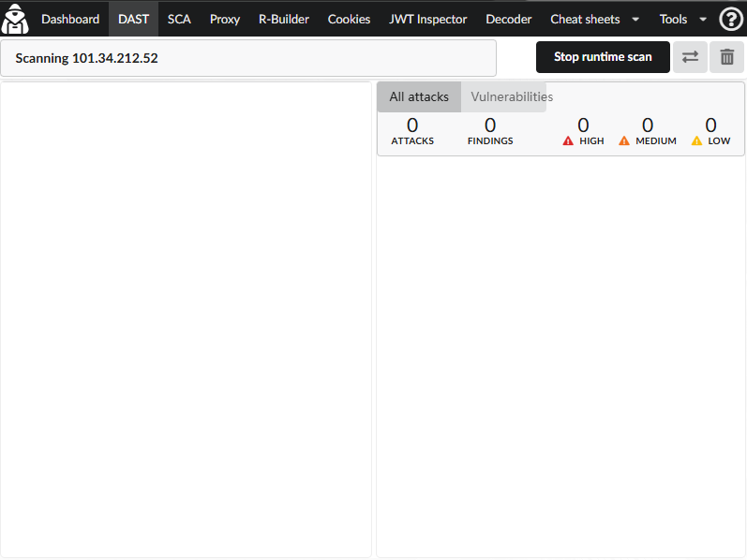Open the Proxy menu item
This screenshot has height=560, width=747.
tap(225, 19)
